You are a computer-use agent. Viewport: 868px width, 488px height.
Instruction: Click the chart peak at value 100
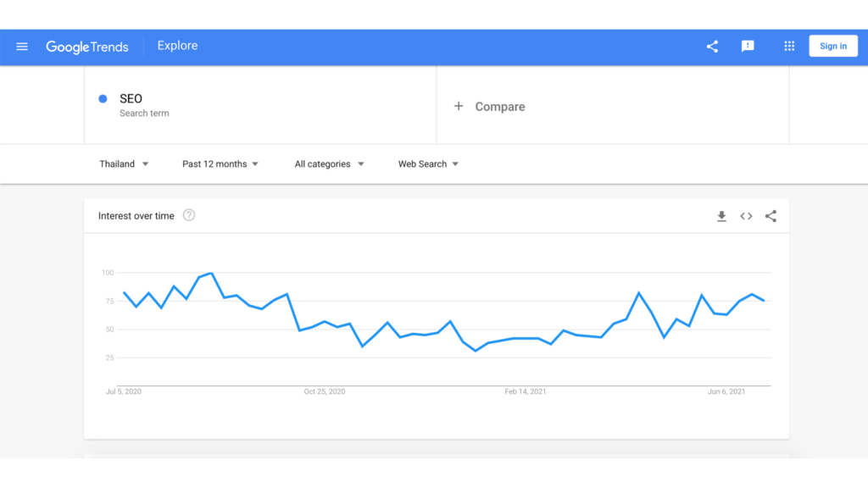pos(211,274)
